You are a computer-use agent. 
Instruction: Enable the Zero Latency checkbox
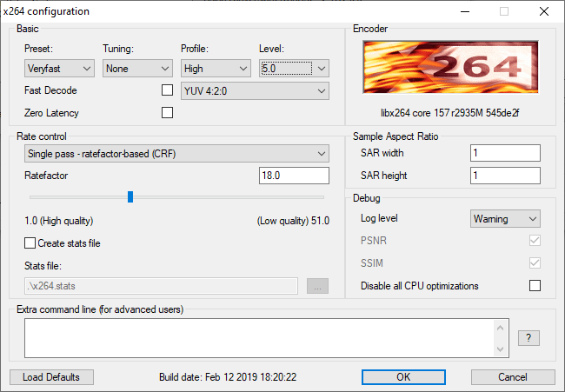(167, 113)
